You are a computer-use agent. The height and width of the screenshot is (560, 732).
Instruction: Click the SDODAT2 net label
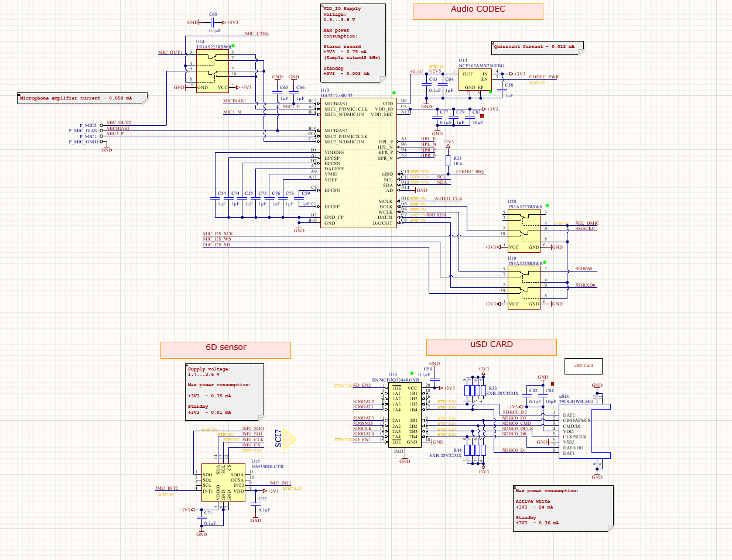(363, 401)
